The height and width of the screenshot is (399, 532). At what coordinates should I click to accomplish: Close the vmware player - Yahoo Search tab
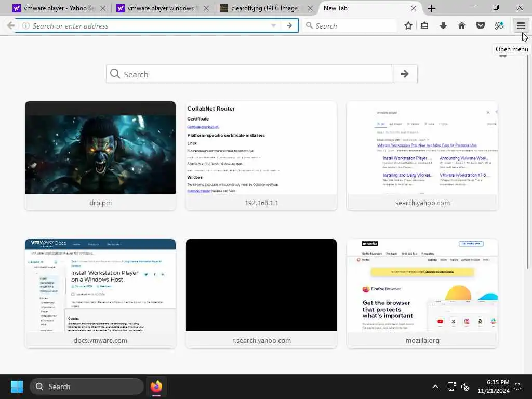[103, 8]
